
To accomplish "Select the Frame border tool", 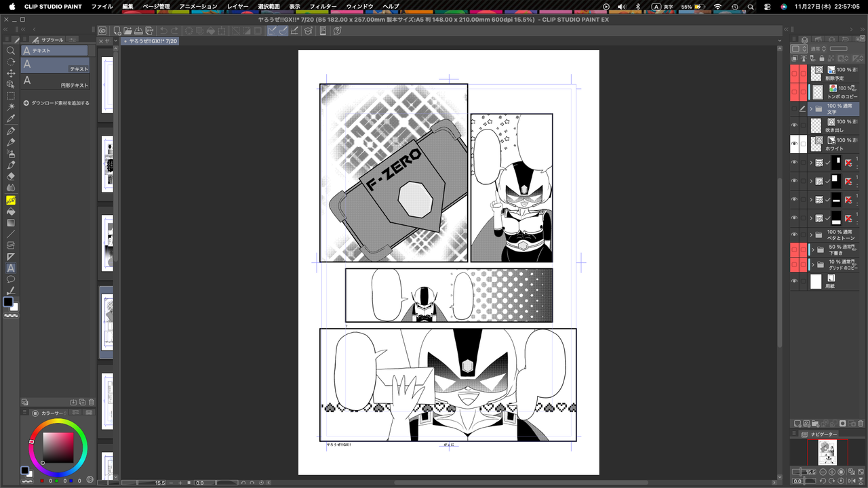I will coord(11,245).
